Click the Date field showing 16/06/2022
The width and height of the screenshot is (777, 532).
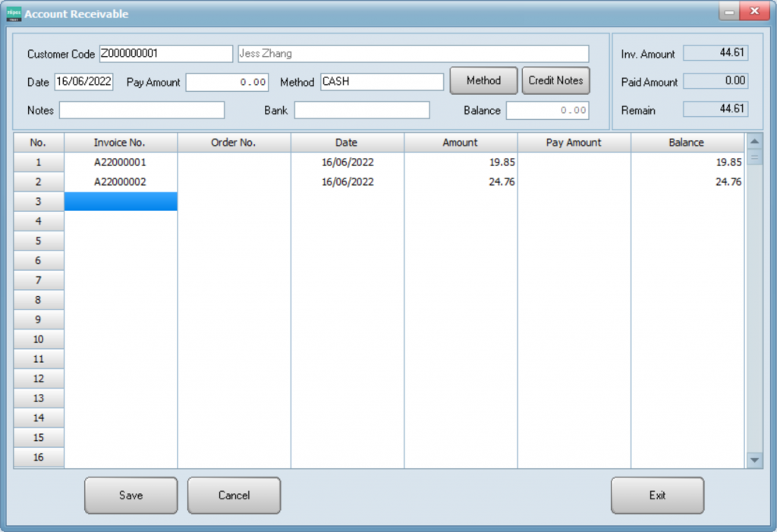pyautogui.click(x=83, y=82)
